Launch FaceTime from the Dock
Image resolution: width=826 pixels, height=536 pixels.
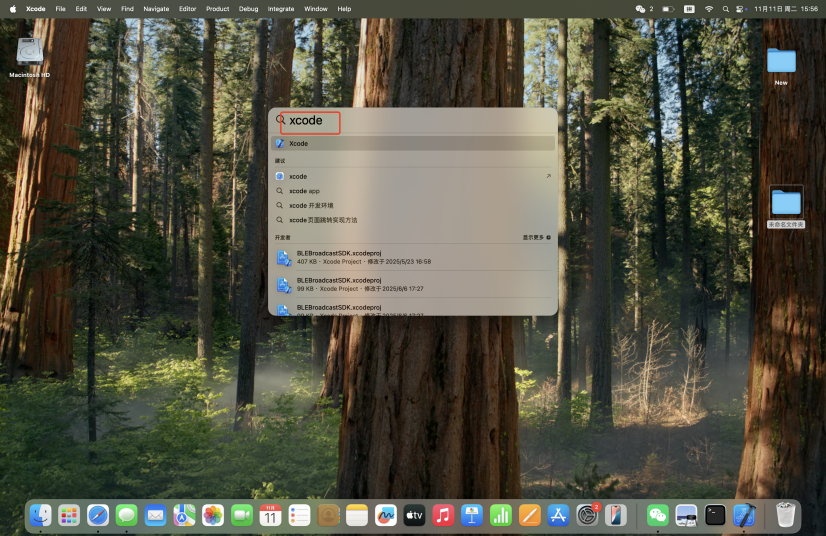[242, 515]
